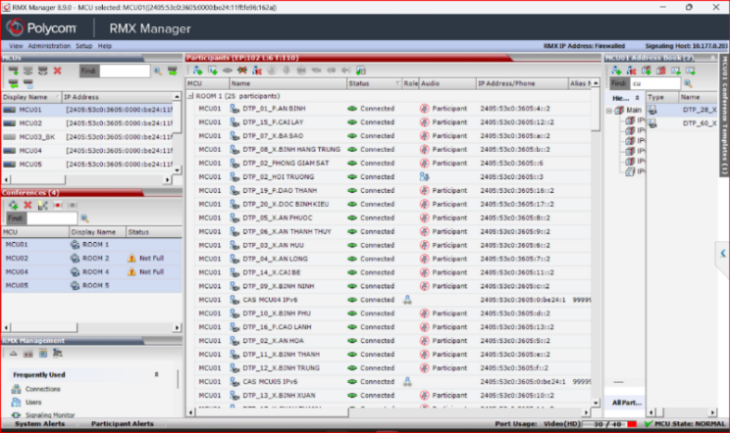Sort MCUs by the Display Name column header

point(31,97)
